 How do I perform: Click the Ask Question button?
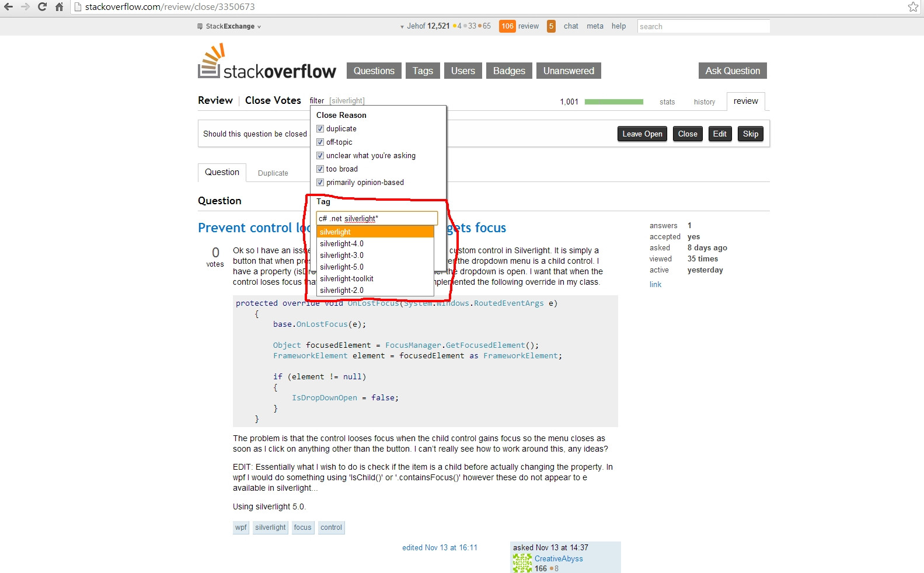tap(733, 71)
